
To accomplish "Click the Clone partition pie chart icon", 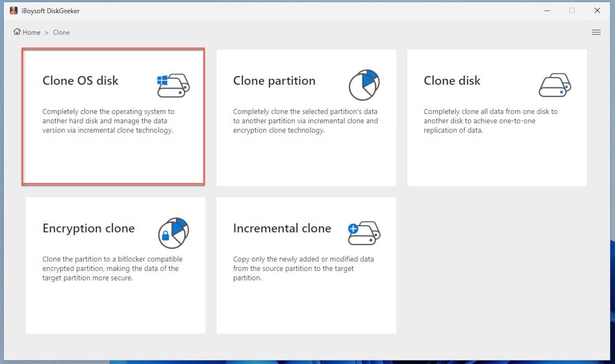I will click(x=364, y=85).
